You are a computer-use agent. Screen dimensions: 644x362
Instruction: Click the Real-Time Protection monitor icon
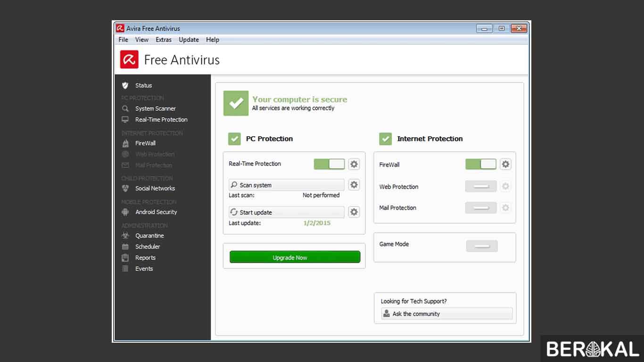(x=125, y=120)
